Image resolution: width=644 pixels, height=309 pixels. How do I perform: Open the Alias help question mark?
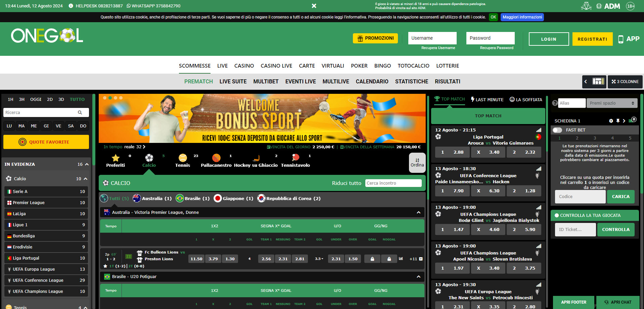(x=555, y=103)
